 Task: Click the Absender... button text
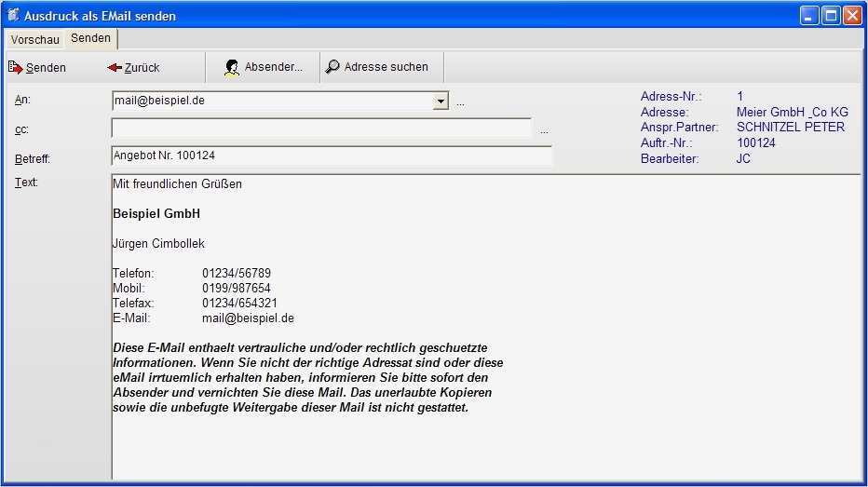(x=274, y=67)
